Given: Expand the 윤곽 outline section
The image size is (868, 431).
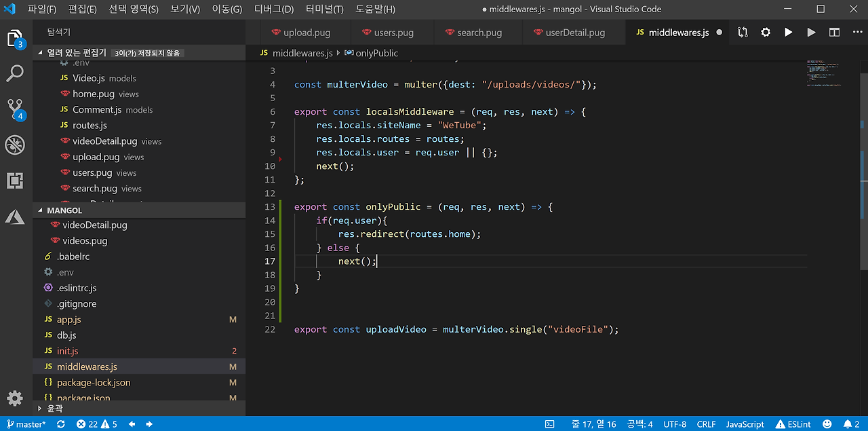Looking at the screenshot, I should 139,409.
